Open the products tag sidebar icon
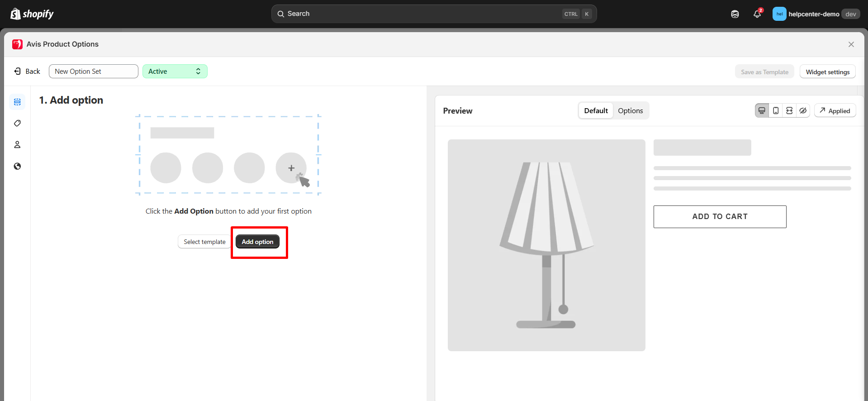This screenshot has height=401, width=868. pos(17,123)
